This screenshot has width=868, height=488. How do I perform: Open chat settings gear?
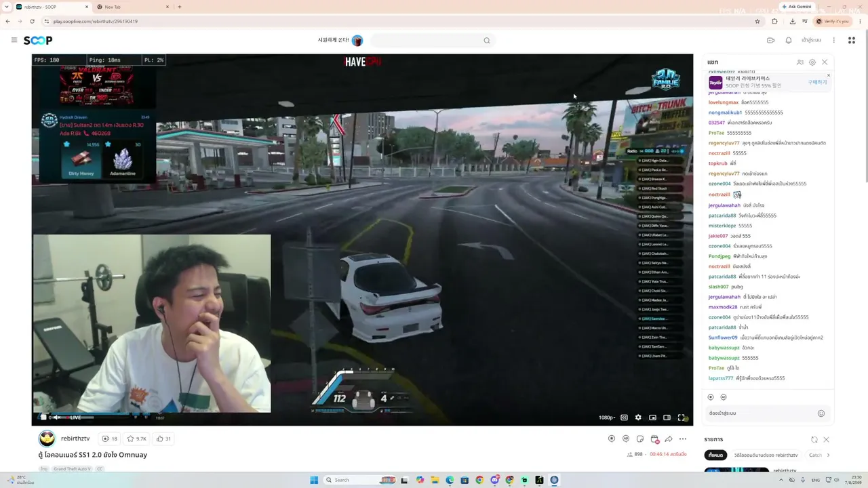point(812,62)
